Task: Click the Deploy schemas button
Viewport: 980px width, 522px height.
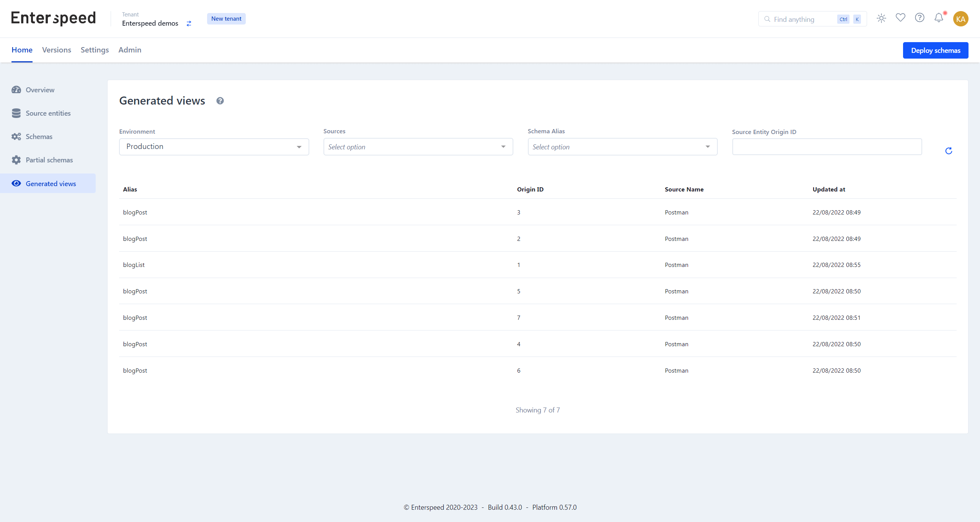Action: pos(936,50)
